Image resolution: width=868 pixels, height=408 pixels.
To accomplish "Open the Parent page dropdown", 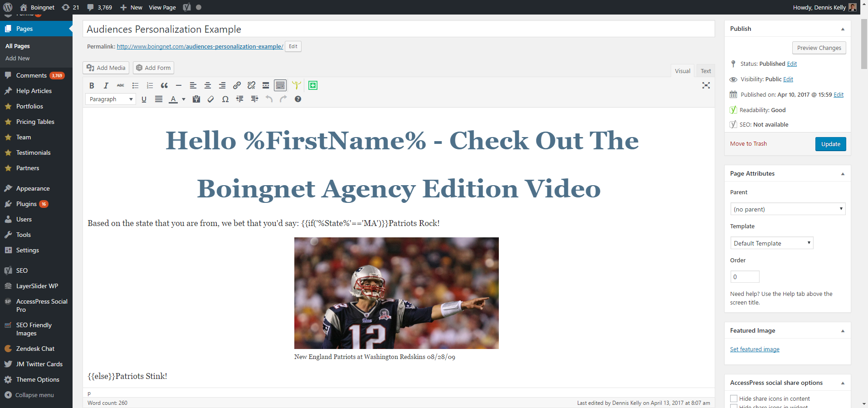I will pos(788,209).
